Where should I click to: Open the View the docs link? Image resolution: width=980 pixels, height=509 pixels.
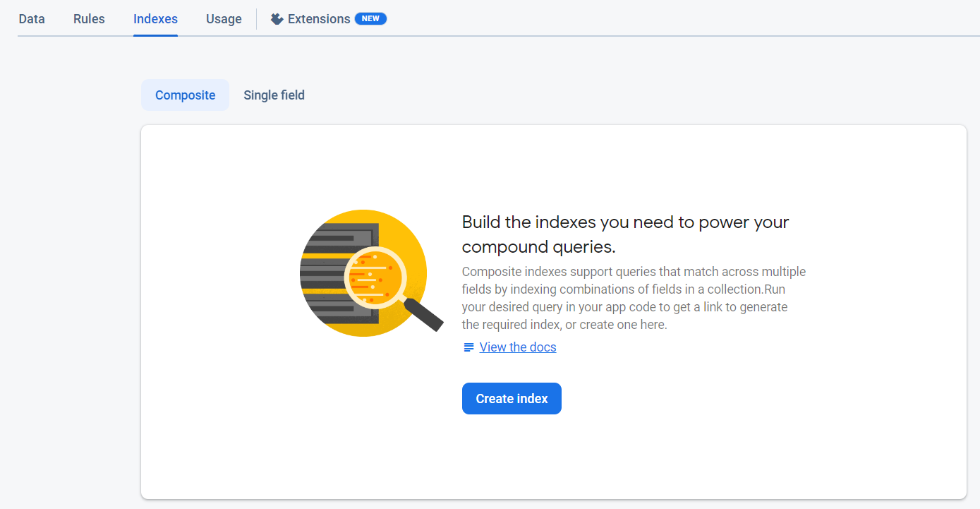pyautogui.click(x=518, y=347)
